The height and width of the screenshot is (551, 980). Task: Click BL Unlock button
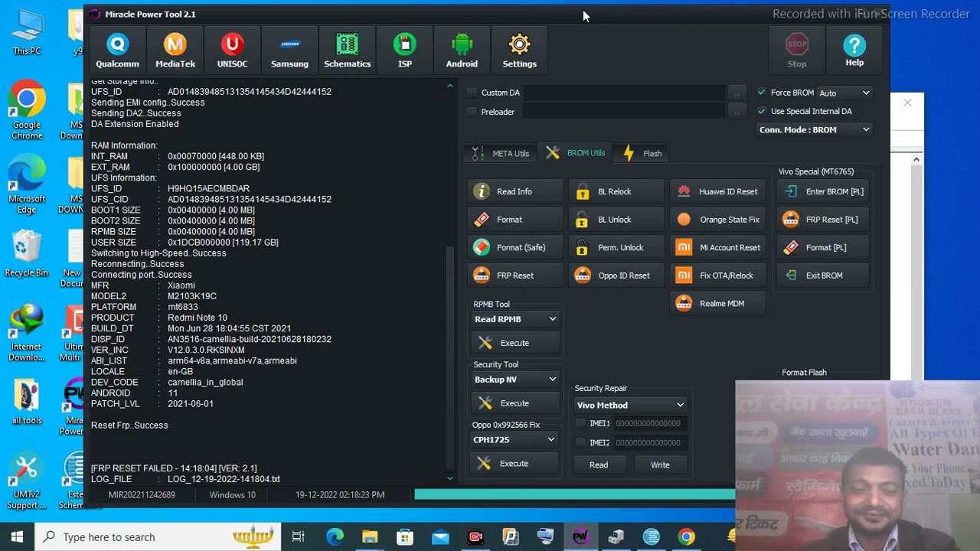(616, 220)
